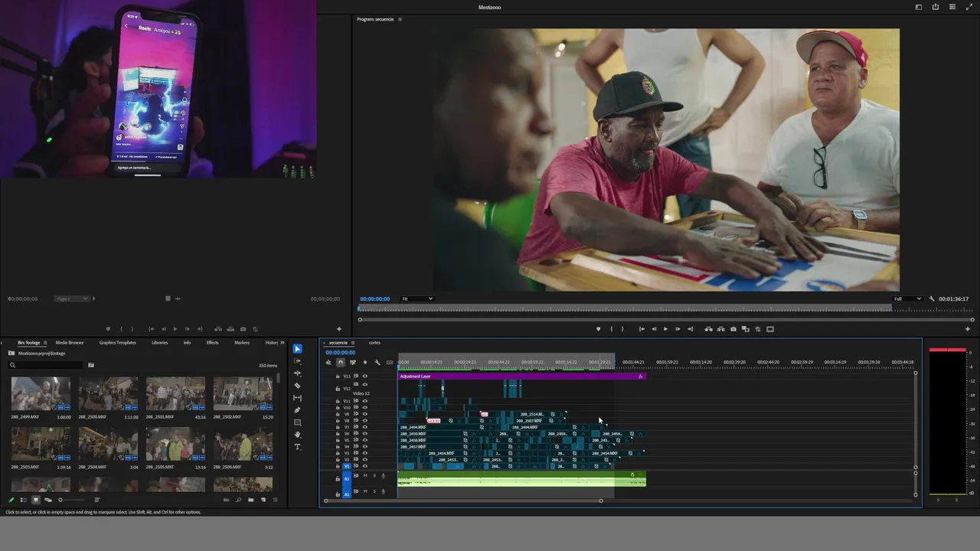Select the Hand tool

(298, 435)
